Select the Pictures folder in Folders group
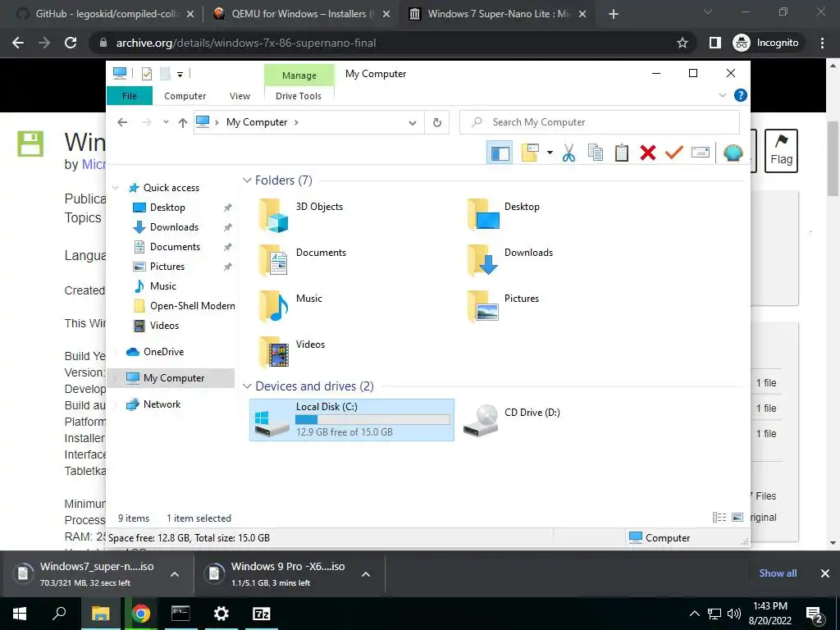 pos(503,307)
